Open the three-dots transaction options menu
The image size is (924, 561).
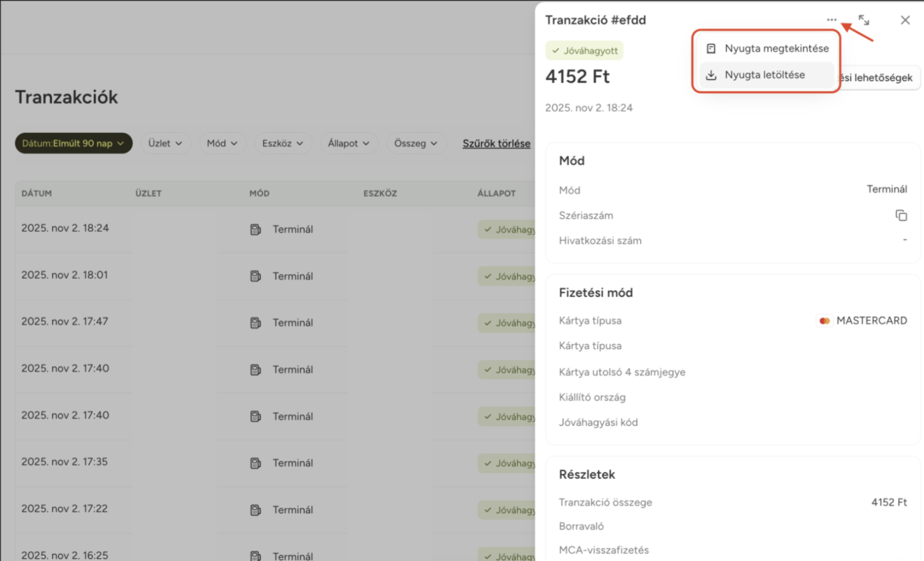tap(831, 20)
